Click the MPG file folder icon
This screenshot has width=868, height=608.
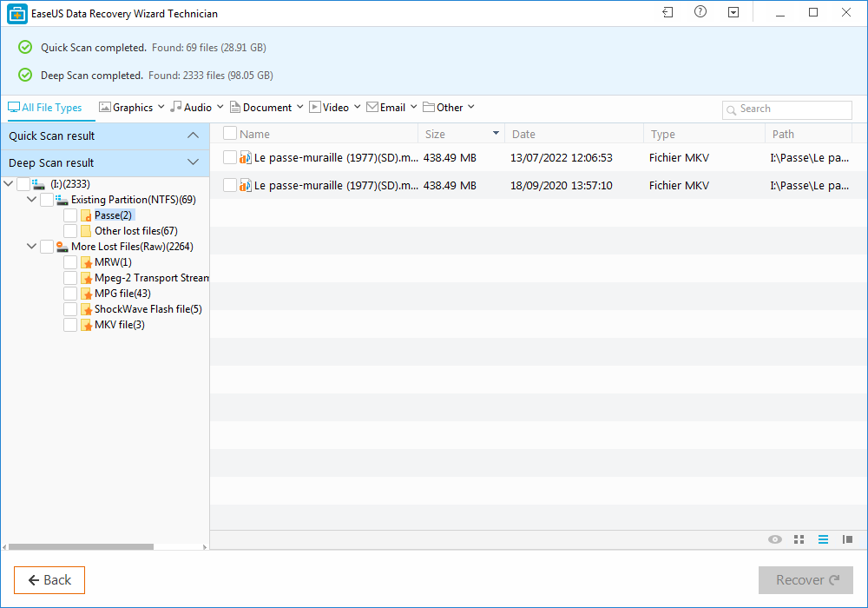coord(86,294)
